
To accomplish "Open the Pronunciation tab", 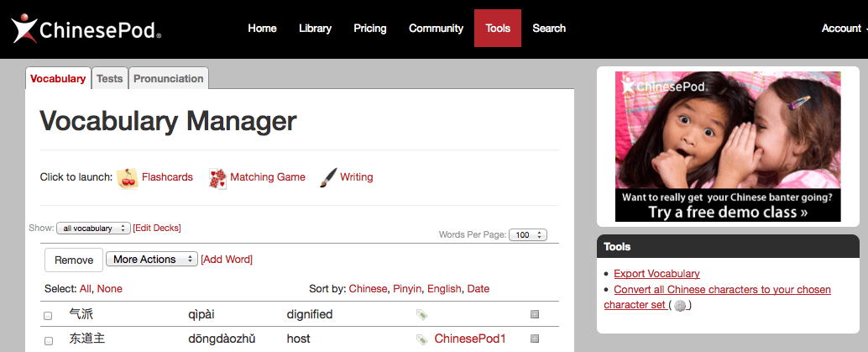I will (x=168, y=79).
